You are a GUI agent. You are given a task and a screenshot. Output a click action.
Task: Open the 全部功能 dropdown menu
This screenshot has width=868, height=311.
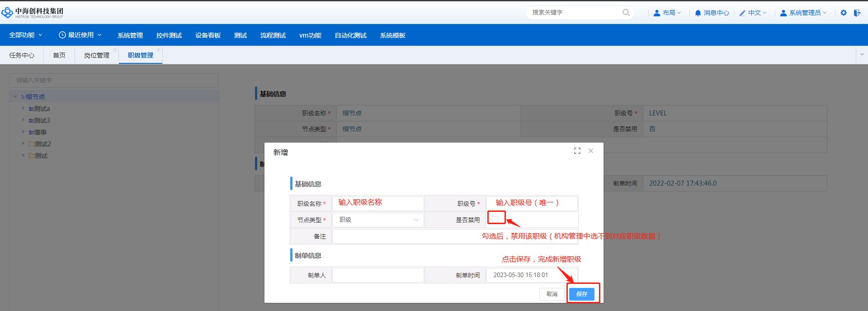26,35
